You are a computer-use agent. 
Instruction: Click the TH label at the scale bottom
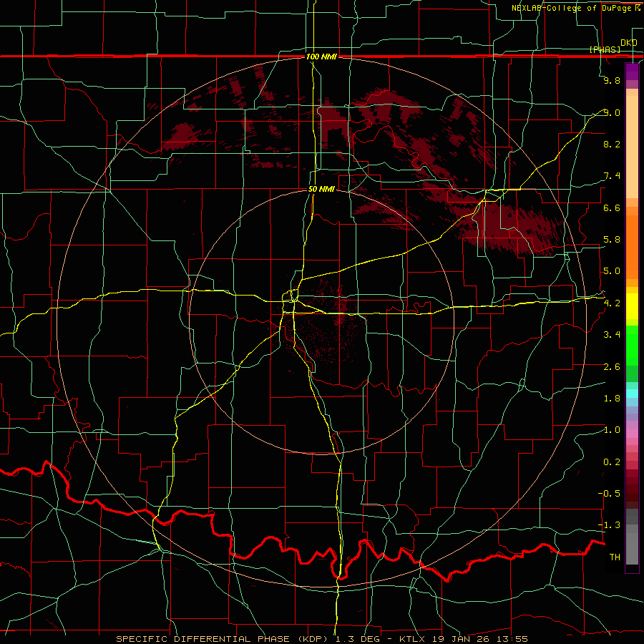(x=615, y=557)
